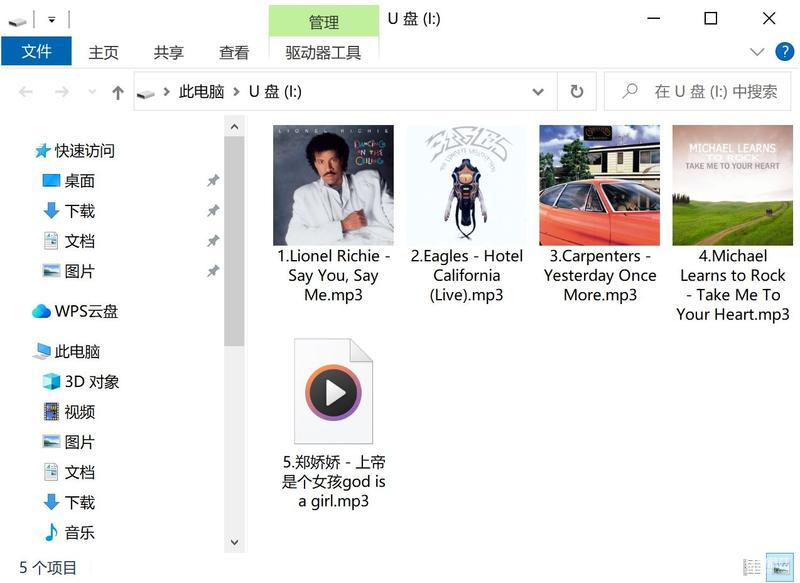Go up one level with the up arrow
This screenshot has width=800, height=583.
click(118, 92)
